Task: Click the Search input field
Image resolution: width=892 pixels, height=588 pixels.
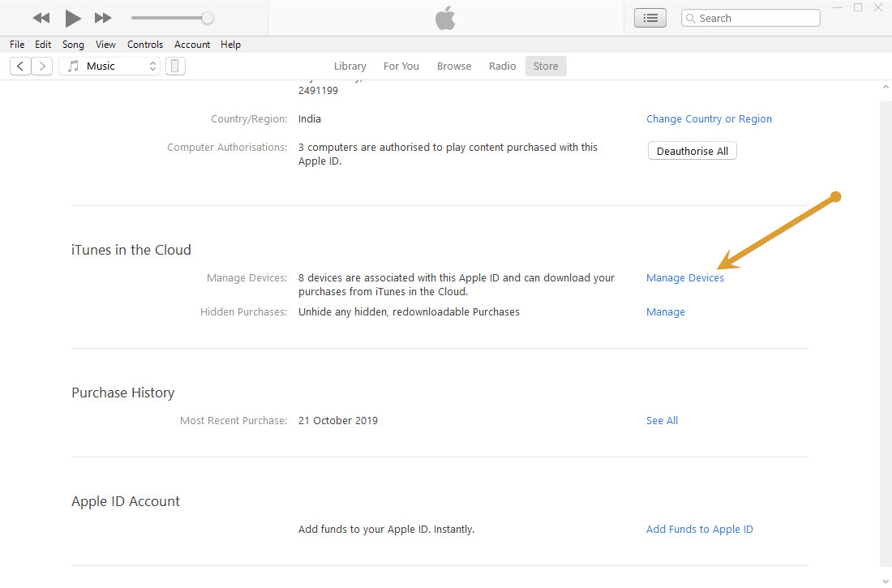Action: pos(750,18)
